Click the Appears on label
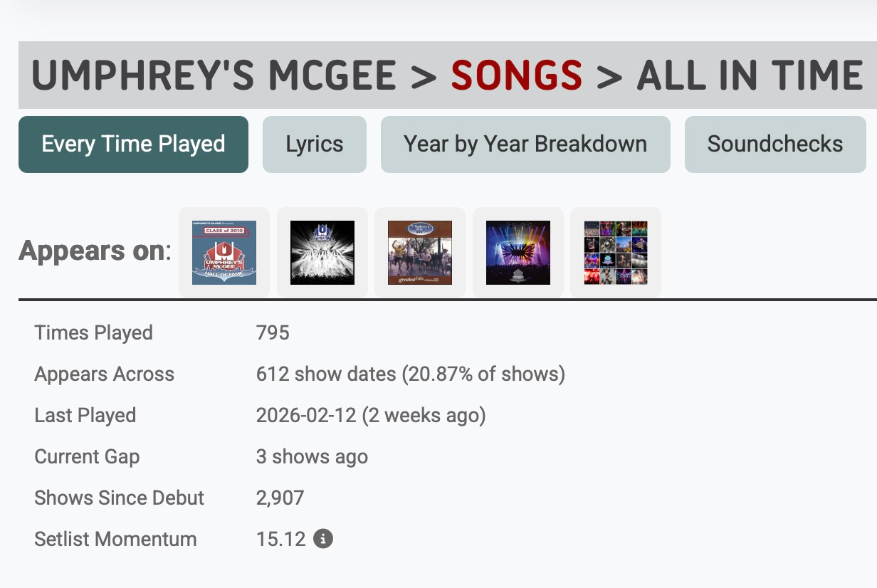The height and width of the screenshot is (588, 877). 95,251
